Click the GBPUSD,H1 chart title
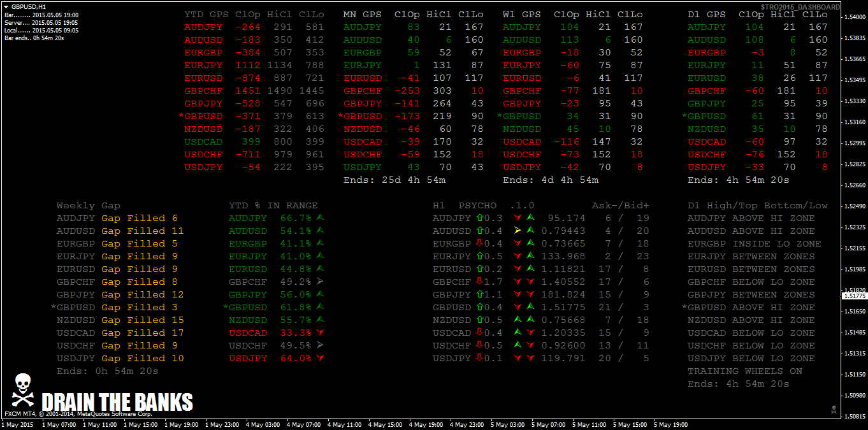868x430 pixels. pos(28,6)
